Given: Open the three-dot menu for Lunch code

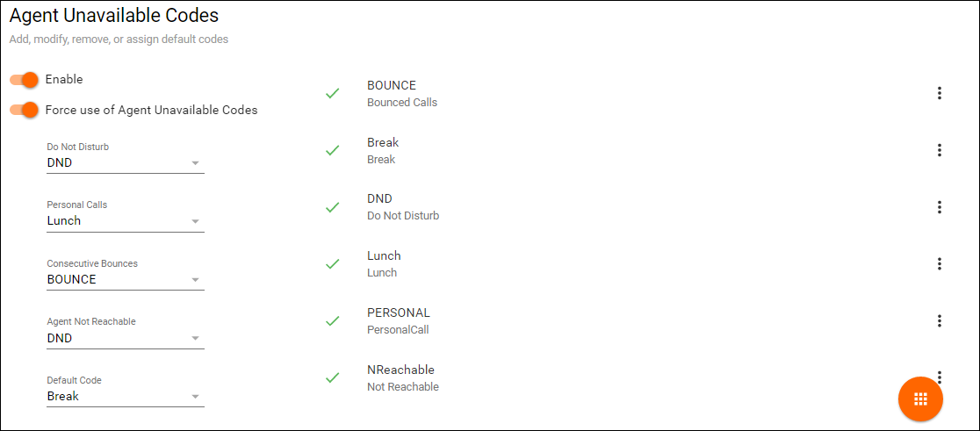Looking at the screenshot, I should tap(939, 263).
